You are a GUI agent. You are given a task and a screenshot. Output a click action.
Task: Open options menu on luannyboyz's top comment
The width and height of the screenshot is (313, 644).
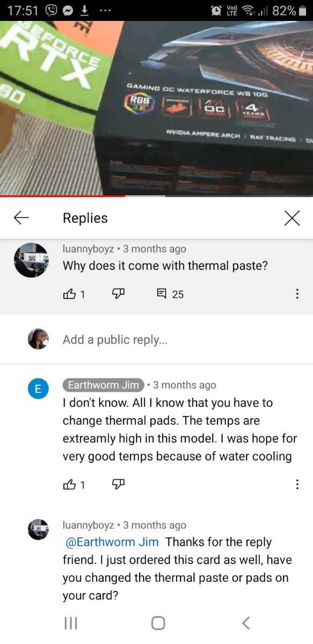point(297,294)
